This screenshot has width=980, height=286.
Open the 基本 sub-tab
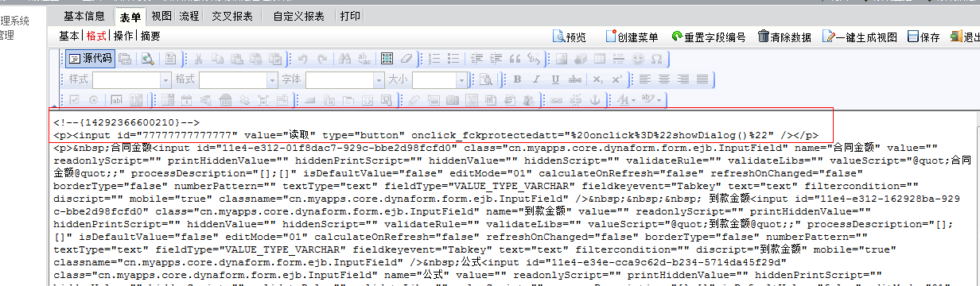pos(68,36)
